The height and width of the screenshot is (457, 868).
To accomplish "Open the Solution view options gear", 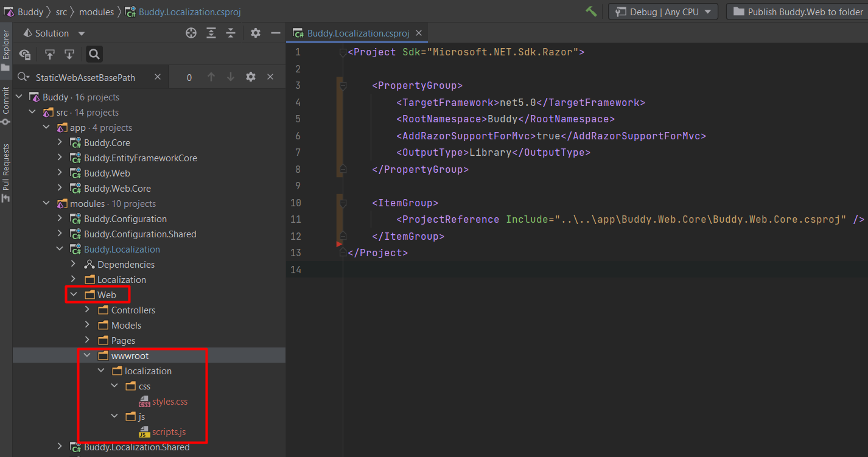I will click(x=255, y=33).
